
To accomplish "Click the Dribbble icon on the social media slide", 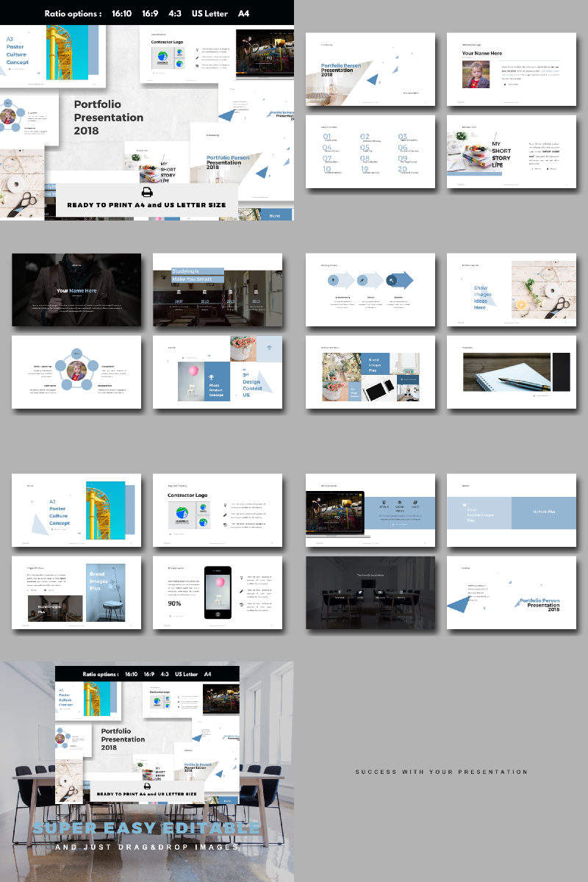I will click(401, 592).
